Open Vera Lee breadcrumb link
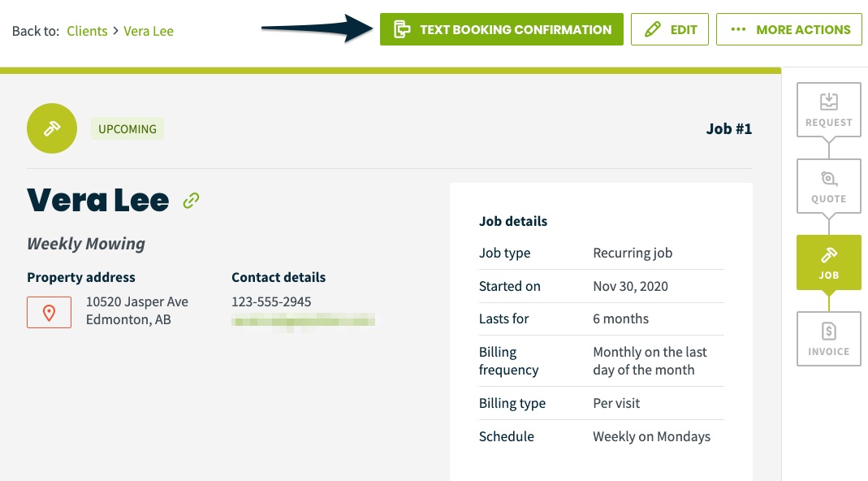Viewport: 868px width, 481px height. pos(149,31)
